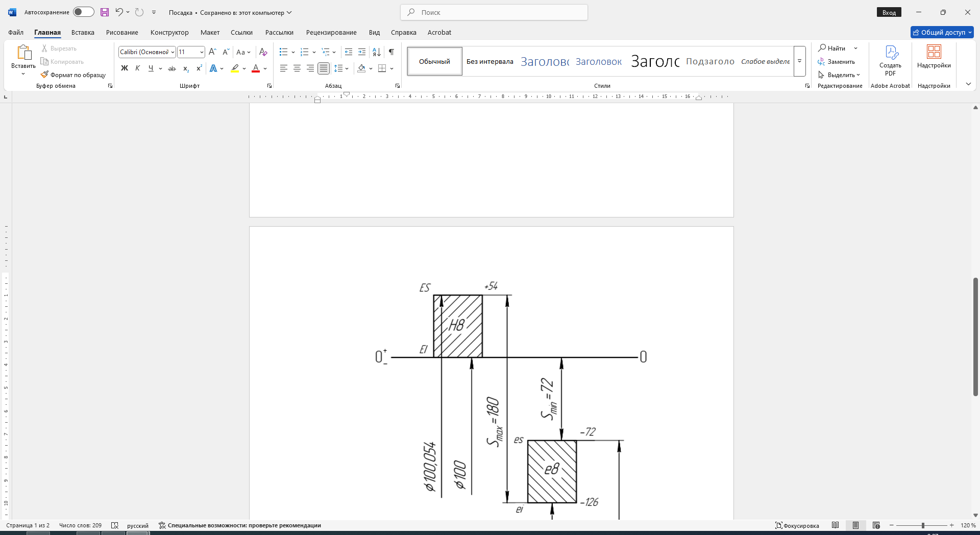This screenshot has height=535, width=980.
Task: Open the font size dropdown
Action: tap(202, 52)
